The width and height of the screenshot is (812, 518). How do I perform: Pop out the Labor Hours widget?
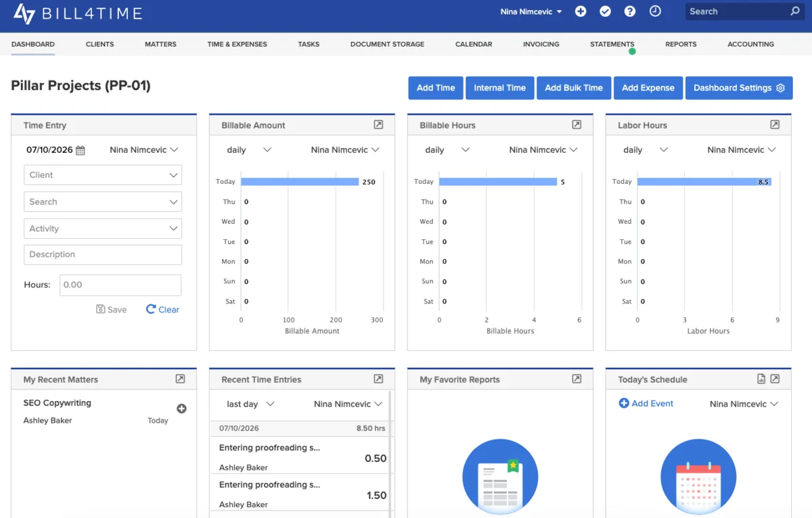[x=775, y=125]
